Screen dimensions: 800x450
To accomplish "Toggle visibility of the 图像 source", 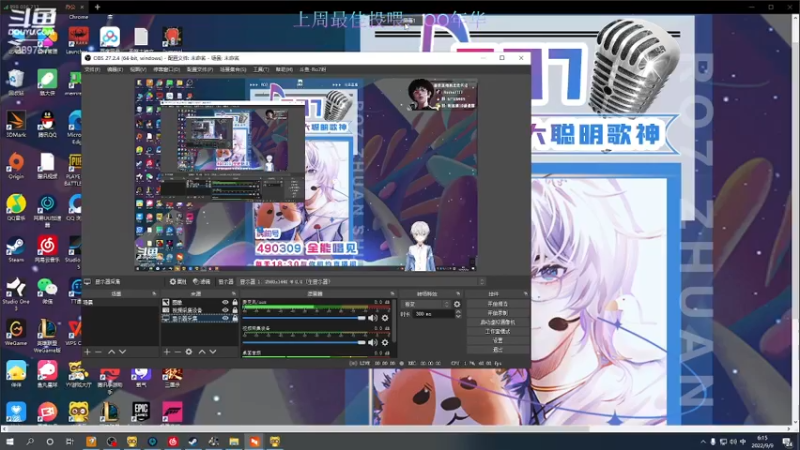I will 225,303.
